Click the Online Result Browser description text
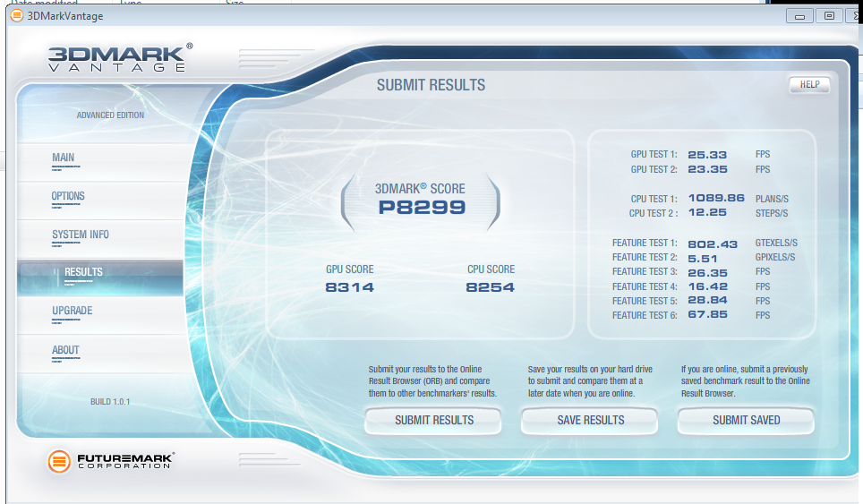 (x=432, y=380)
